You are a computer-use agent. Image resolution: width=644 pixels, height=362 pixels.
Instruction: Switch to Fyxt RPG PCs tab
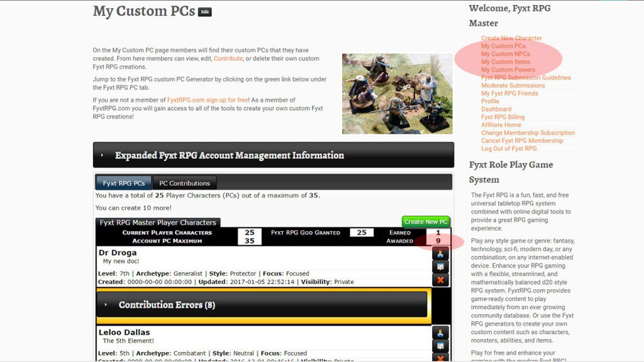click(124, 183)
